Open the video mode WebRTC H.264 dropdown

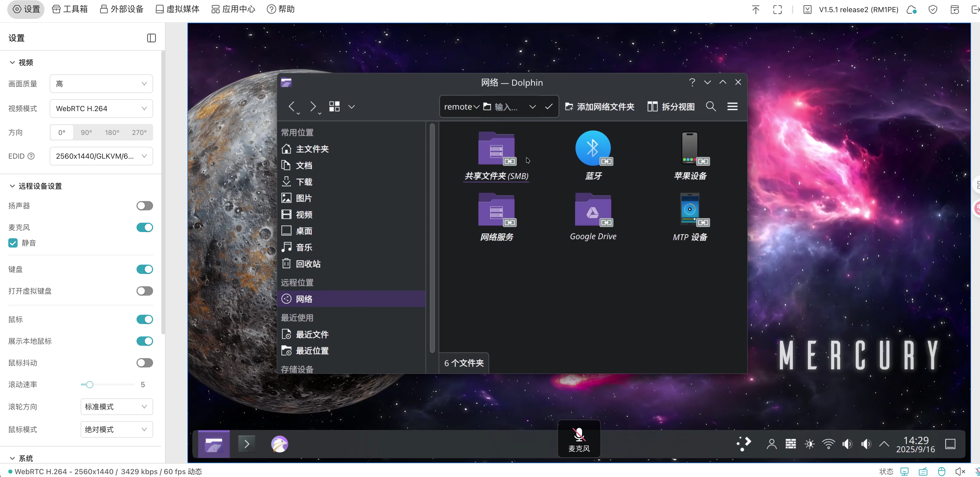click(x=101, y=109)
